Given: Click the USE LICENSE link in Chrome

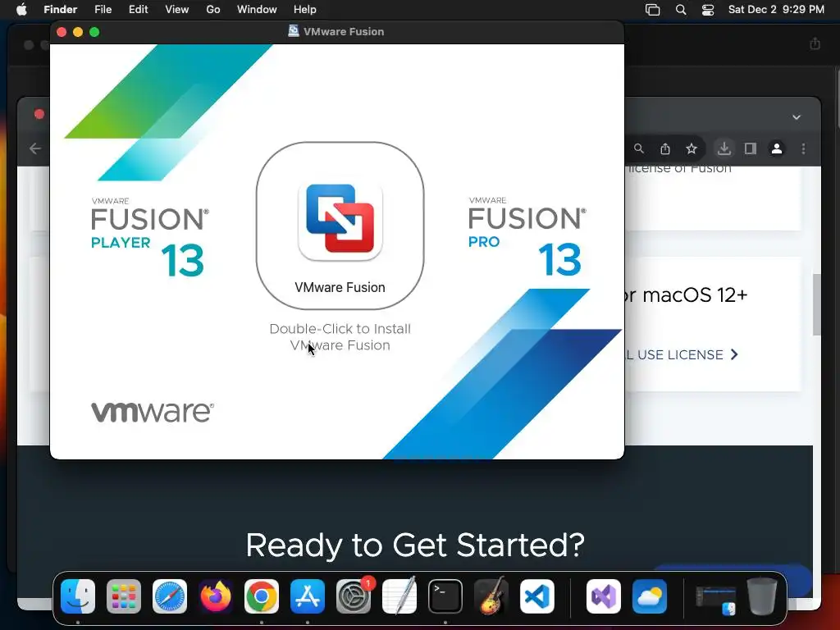Looking at the screenshot, I should tap(682, 354).
